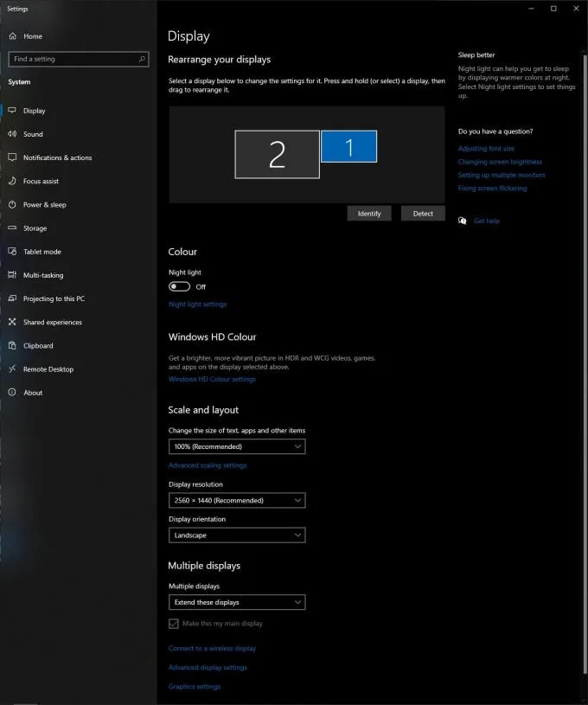The height and width of the screenshot is (705, 588).
Task: Click the Find a setting field
Action: 79,59
